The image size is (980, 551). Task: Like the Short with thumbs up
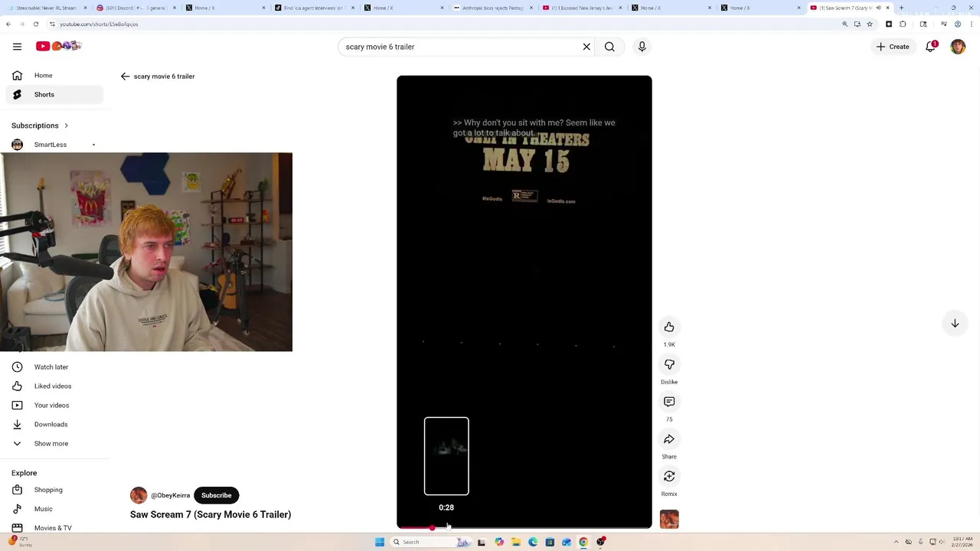coord(669,327)
